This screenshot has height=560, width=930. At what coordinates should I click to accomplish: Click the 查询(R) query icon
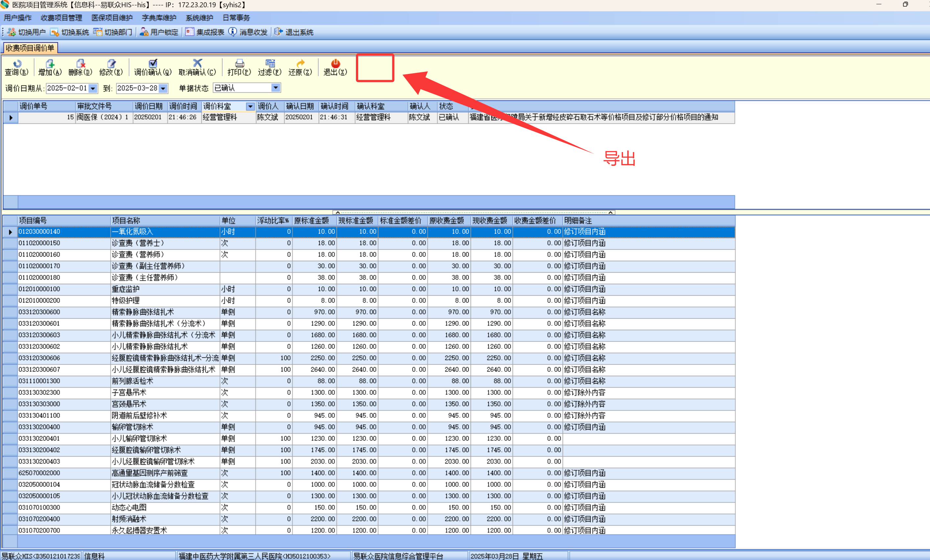point(17,63)
